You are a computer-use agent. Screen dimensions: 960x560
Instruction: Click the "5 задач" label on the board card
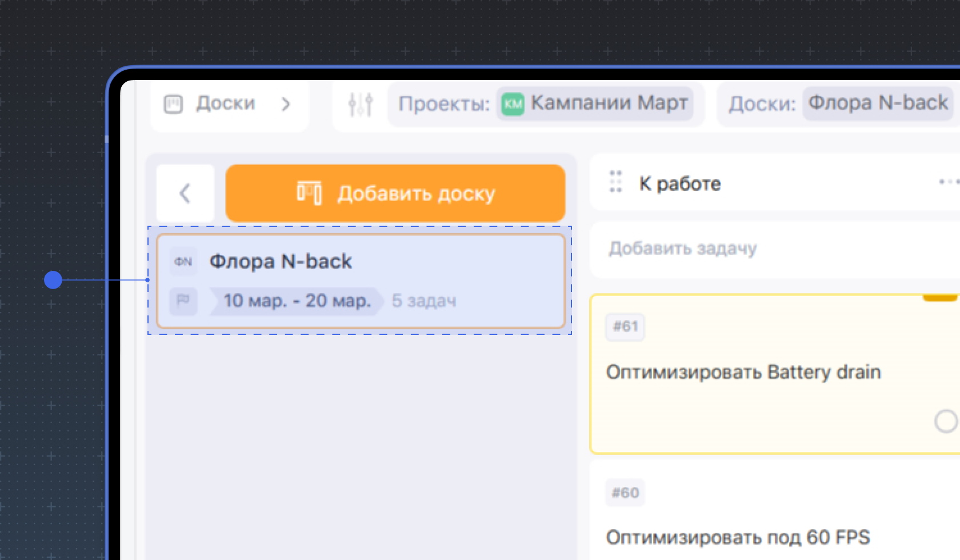pyautogui.click(x=423, y=301)
